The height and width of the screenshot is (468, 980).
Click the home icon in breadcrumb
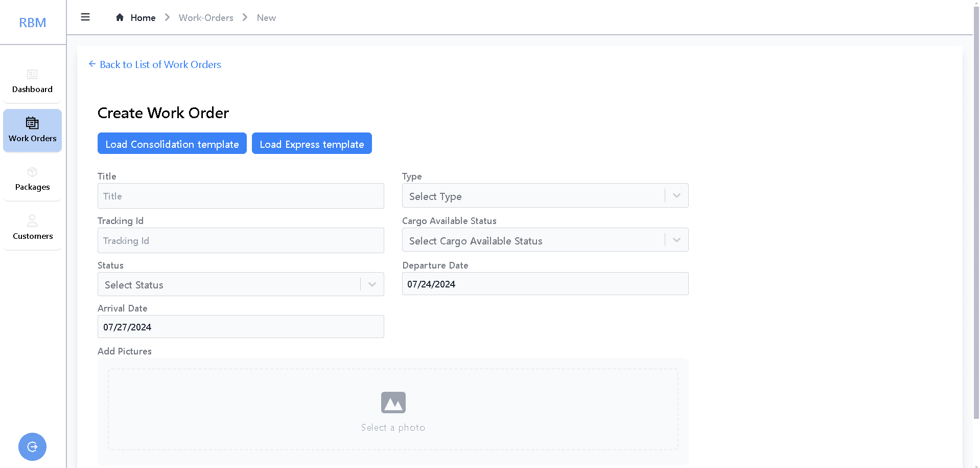[120, 17]
